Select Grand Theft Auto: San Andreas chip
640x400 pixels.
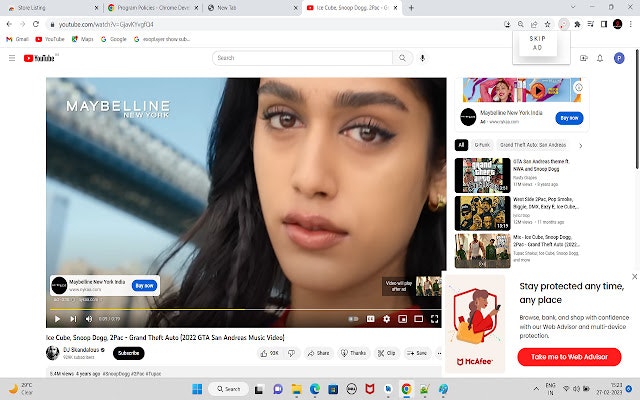pos(533,145)
